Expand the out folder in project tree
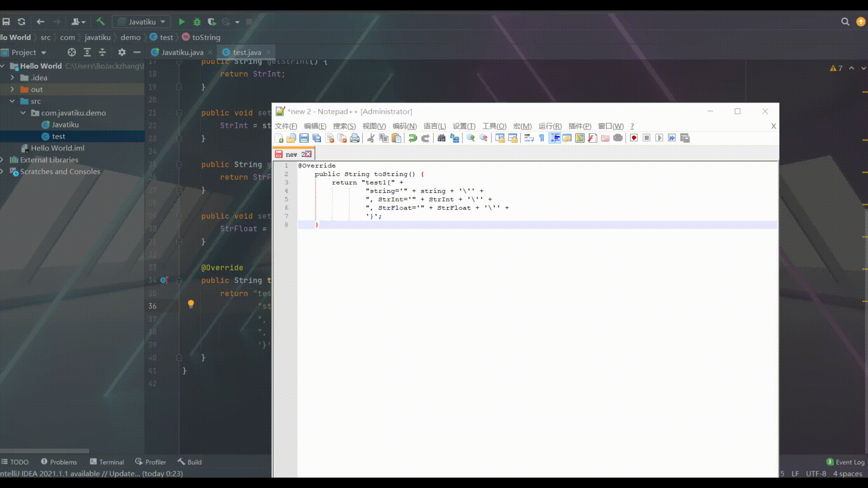868x488 pixels. click(12, 89)
